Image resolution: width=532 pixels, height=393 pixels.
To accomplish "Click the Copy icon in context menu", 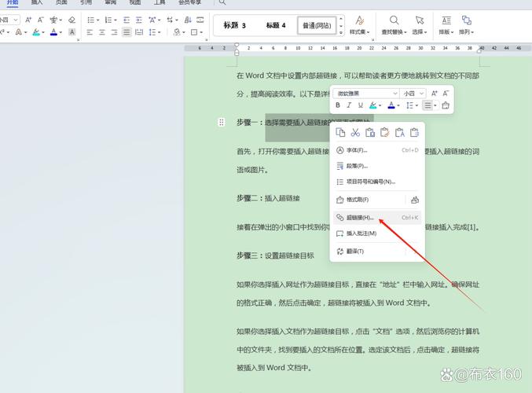I will [x=340, y=132].
